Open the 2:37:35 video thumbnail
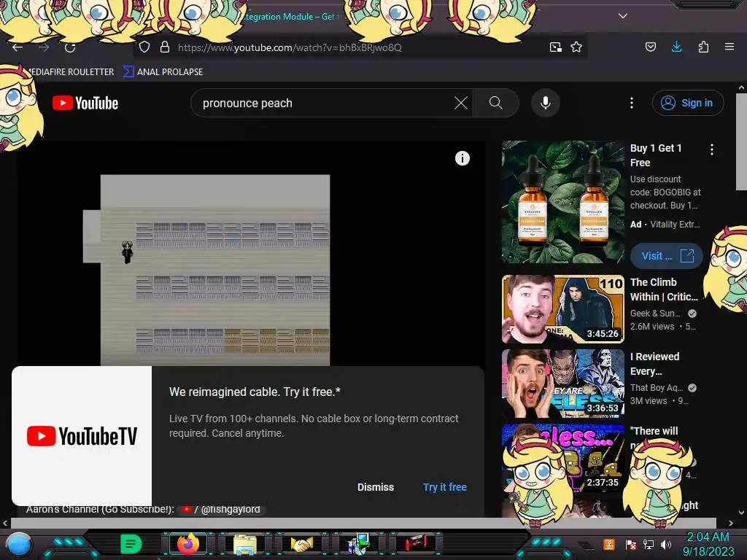This screenshot has height=560, width=747. (562, 458)
